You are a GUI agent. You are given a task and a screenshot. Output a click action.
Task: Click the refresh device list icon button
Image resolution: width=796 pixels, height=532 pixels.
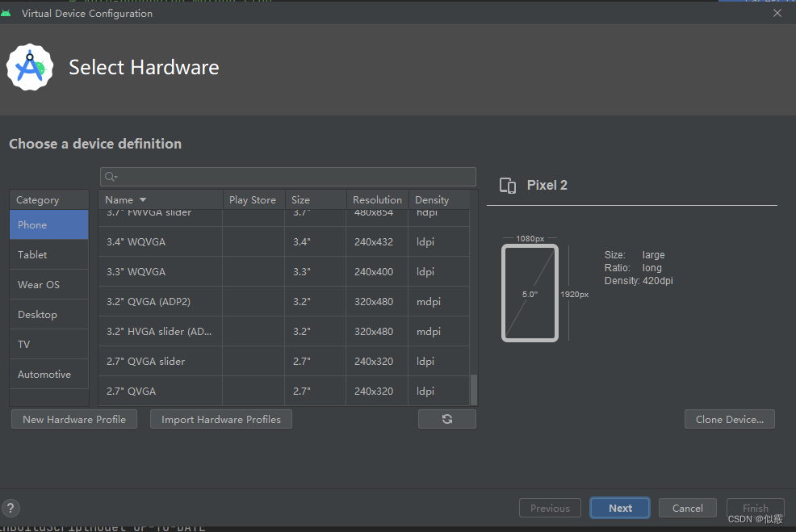(x=446, y=419)
